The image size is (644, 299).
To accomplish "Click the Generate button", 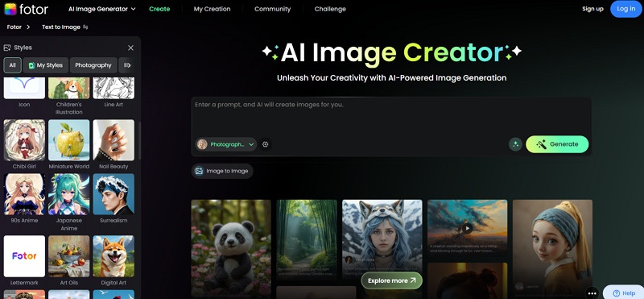I will coord(557,144).
